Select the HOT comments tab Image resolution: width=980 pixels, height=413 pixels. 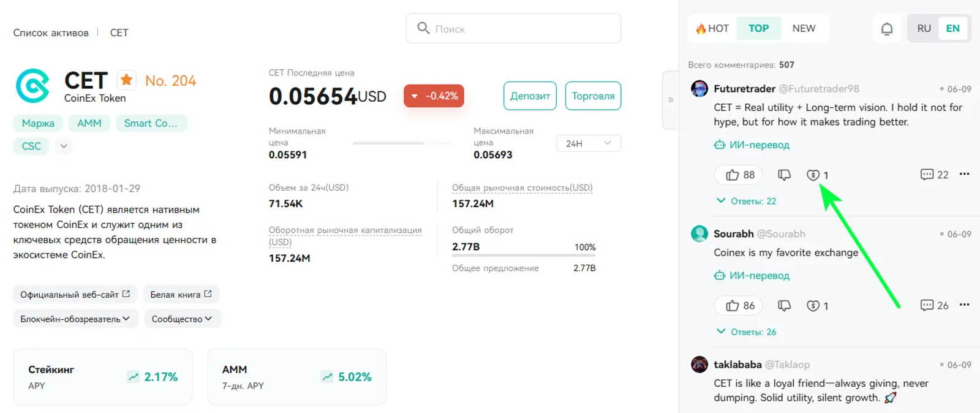click(x=713, y=28)
